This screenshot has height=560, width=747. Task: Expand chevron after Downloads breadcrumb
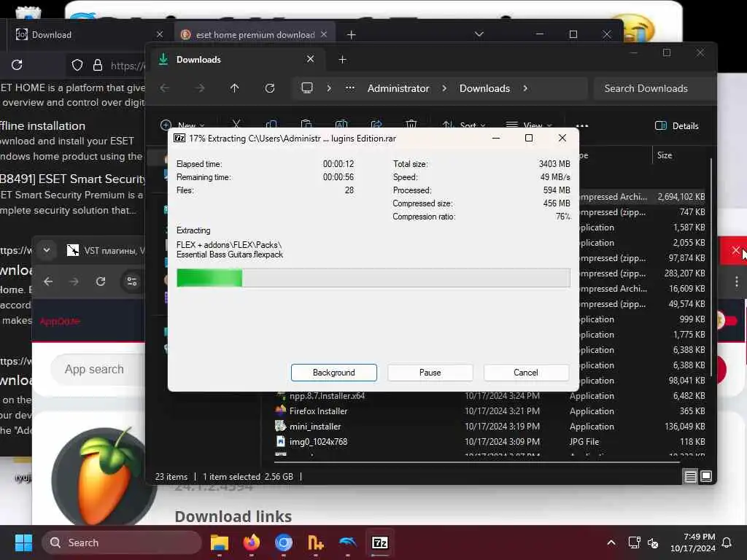coord(525,88)
